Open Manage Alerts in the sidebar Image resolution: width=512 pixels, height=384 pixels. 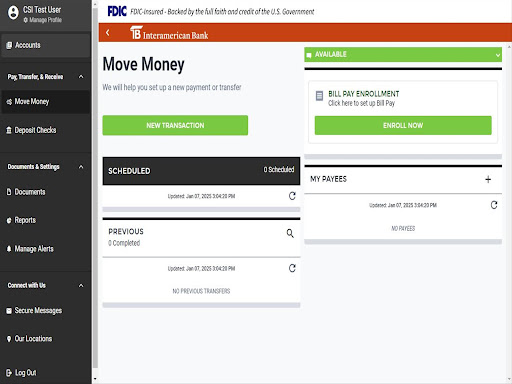(x=45, y=249)
